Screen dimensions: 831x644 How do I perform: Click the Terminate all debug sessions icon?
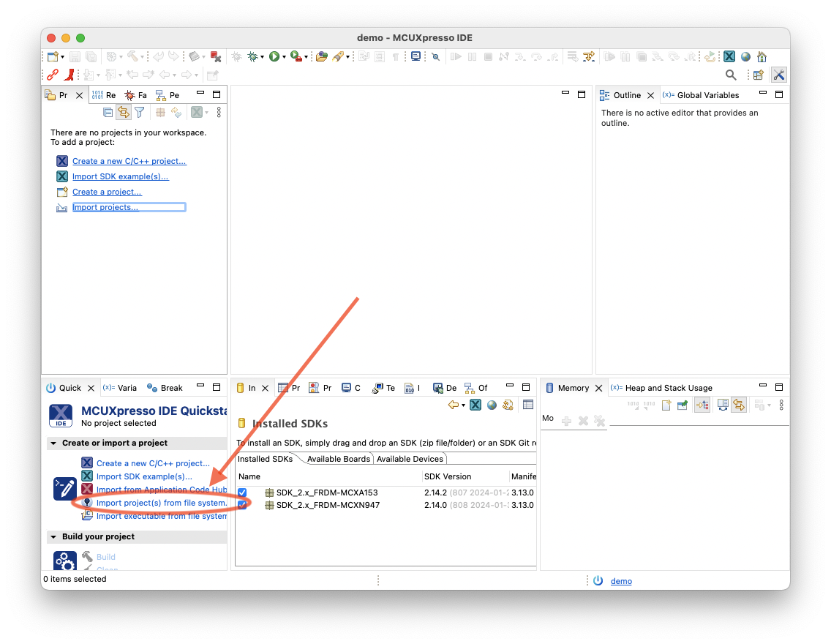point(215,56)
